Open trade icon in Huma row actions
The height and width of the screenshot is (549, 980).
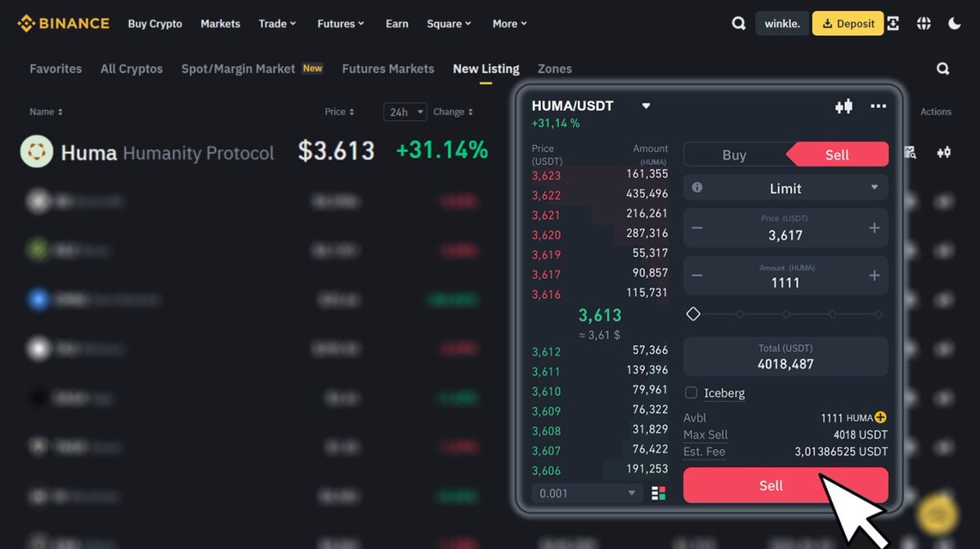point(944,153)
